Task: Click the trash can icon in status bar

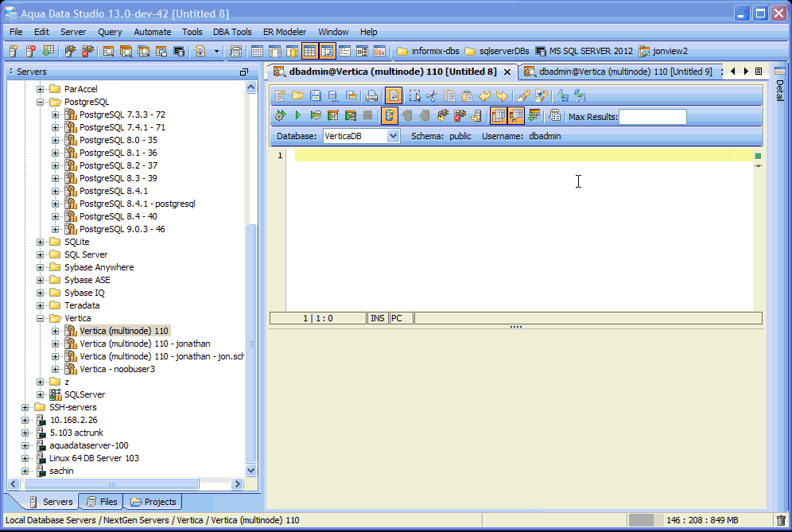Action: [781, 520]
